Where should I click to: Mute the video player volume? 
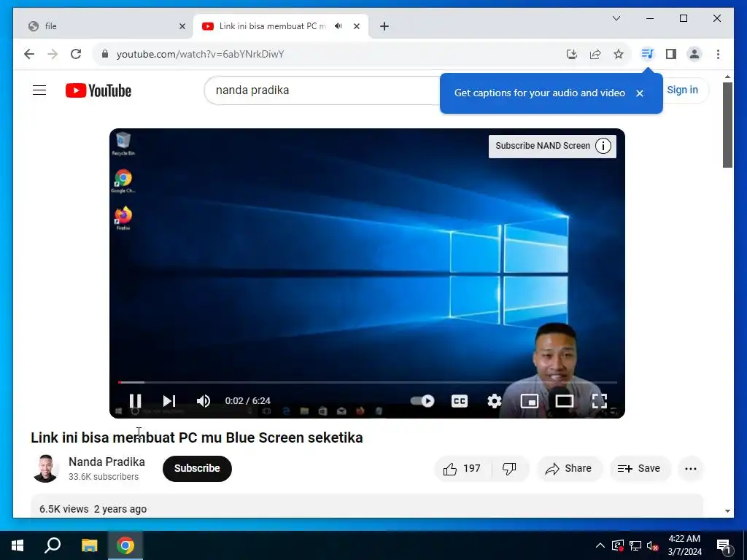click(204, 401)
